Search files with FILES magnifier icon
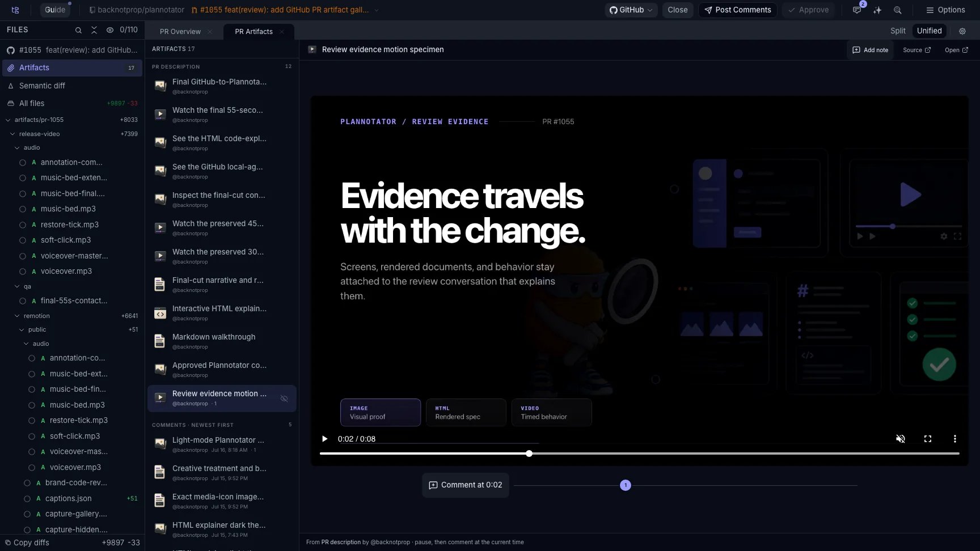980x551 pixels. click(78, 30)
